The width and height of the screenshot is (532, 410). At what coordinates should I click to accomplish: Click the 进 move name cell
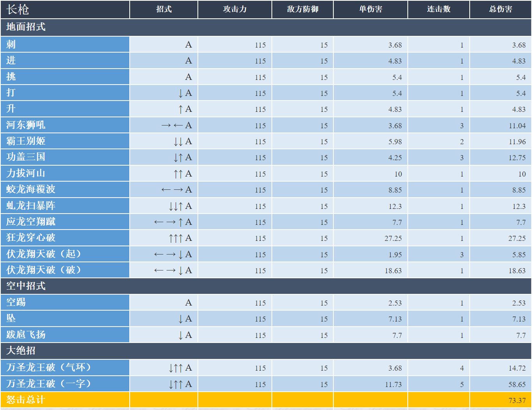pyautogui.click(x=65, y=60)
